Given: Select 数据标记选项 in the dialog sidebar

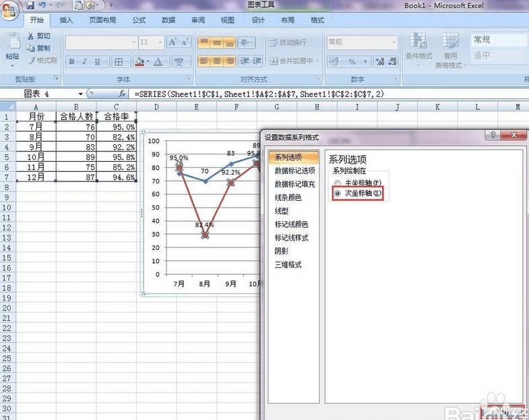Looking at the screenshot, I should click(x=294, y=171).
